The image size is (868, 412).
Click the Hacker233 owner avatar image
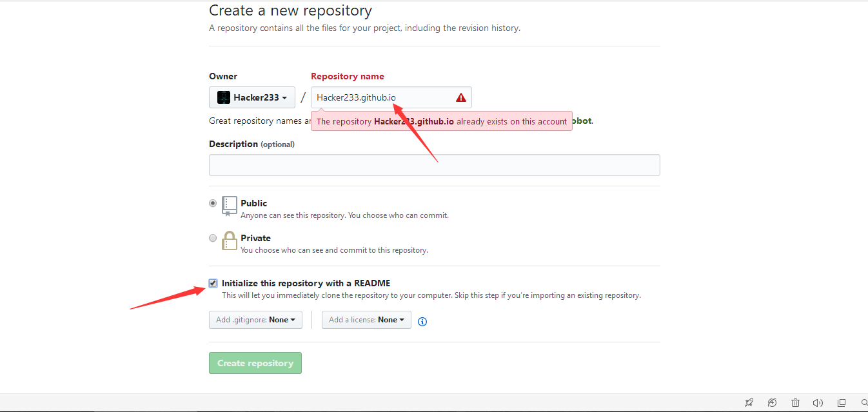(x=223, y=97)
